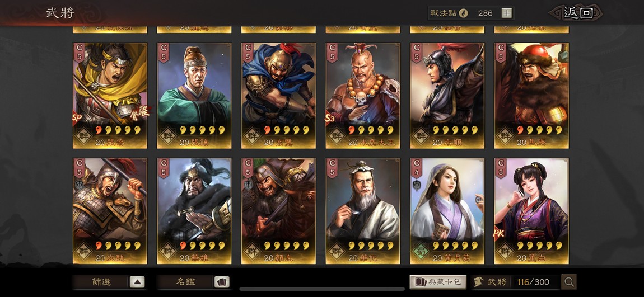The image size is (644, 297).
Task: Tap the plus icon beside 戰法點
Action: click(507, 13)
